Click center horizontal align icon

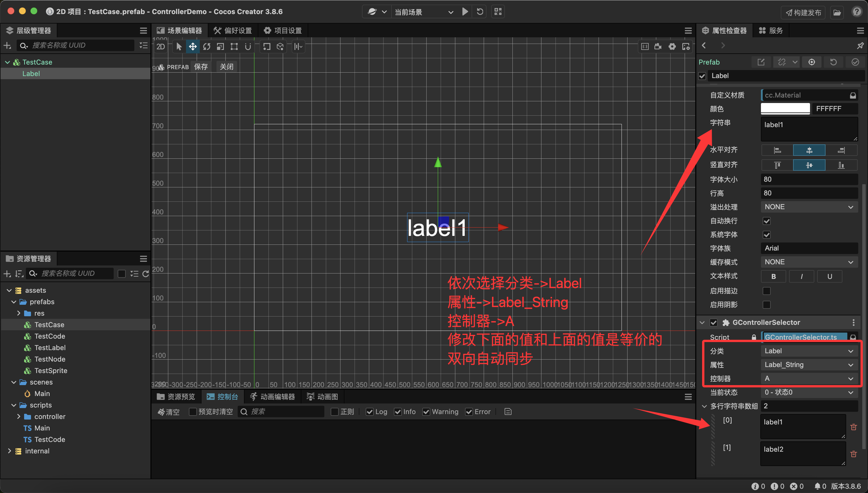pos(809,150)
